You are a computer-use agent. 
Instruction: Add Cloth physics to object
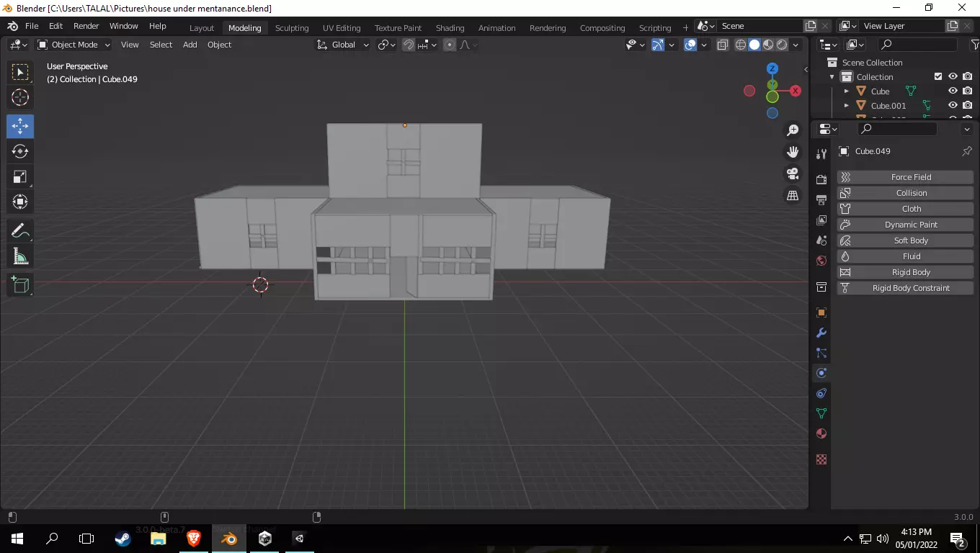[905, 209]
